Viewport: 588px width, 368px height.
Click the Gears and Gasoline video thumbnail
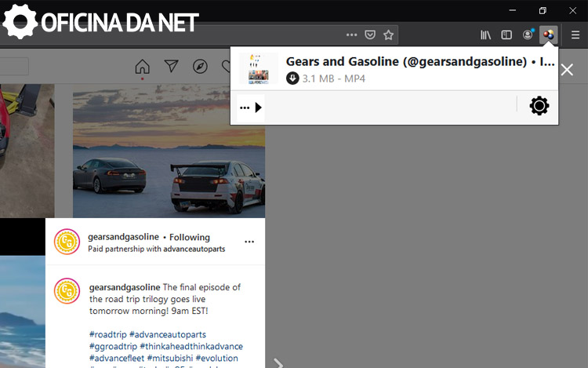click(x=258, y=69)
